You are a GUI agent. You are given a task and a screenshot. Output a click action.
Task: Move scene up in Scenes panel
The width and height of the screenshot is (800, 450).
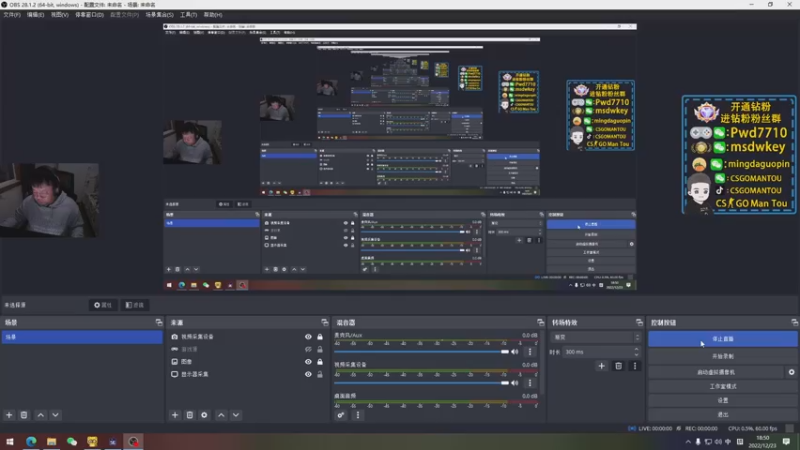[x=41, y=415]
